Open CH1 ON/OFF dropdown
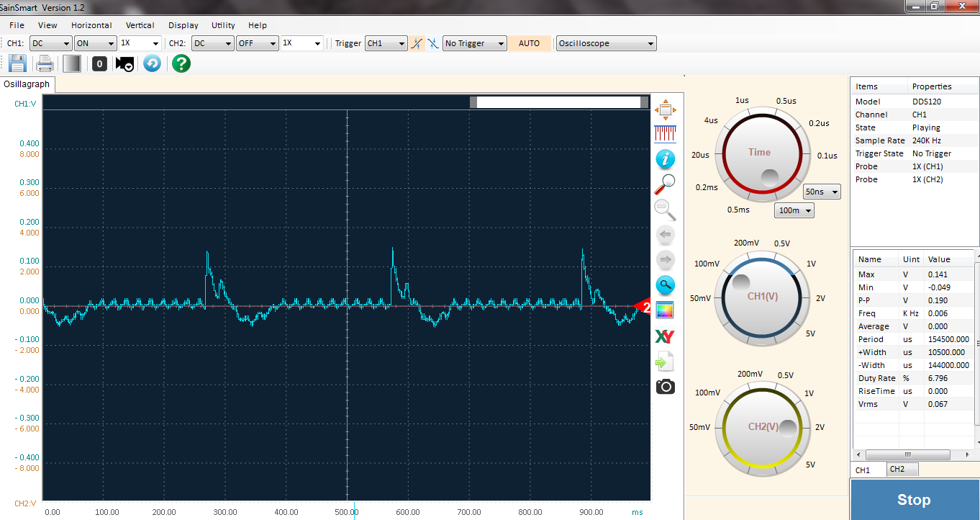This screenshot has width=980, height=520. coord(95,43)
